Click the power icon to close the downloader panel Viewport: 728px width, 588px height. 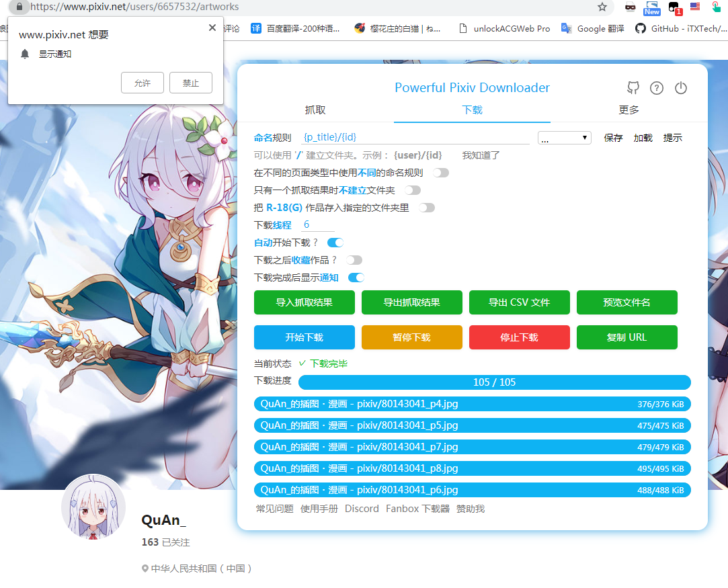[681, 88]
